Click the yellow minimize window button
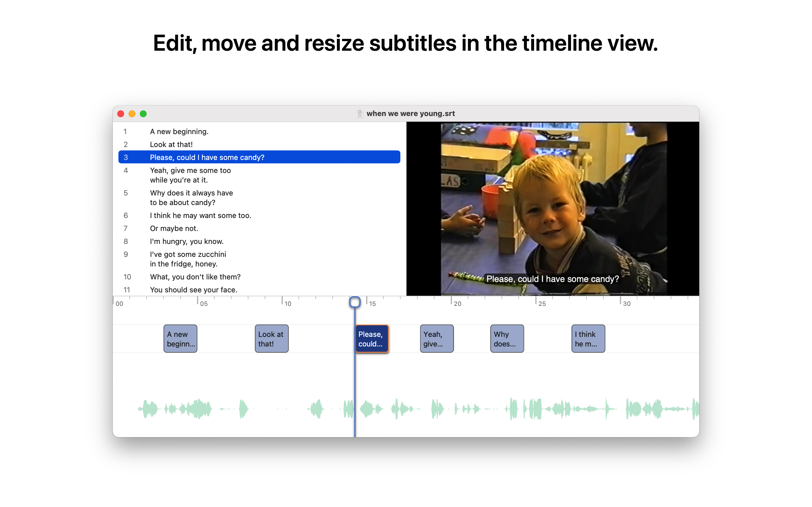Viewport: 812px width, 507px height. (x=132, y=114)
